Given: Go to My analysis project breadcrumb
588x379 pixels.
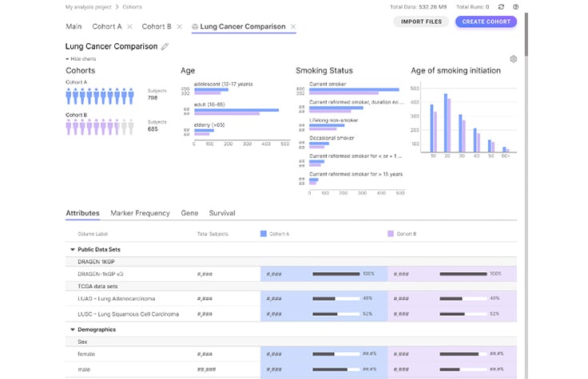Looking at the screenshot, I should click(89, 6).
